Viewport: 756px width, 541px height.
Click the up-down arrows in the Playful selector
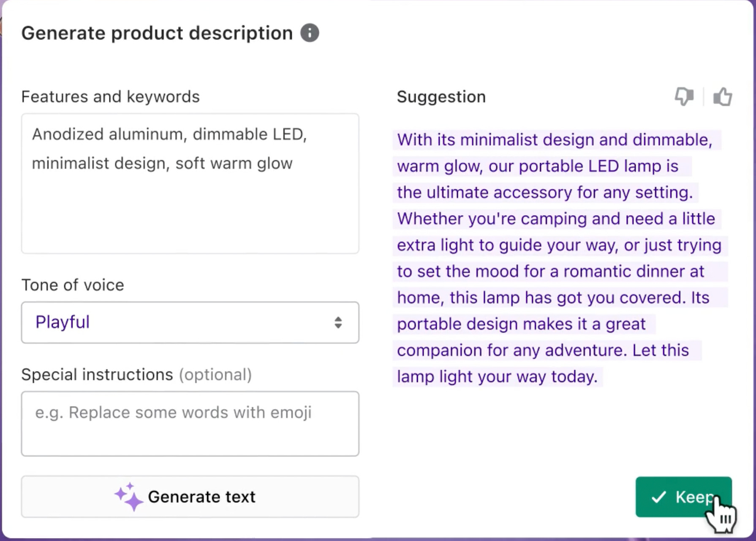[x=338, y=322]
